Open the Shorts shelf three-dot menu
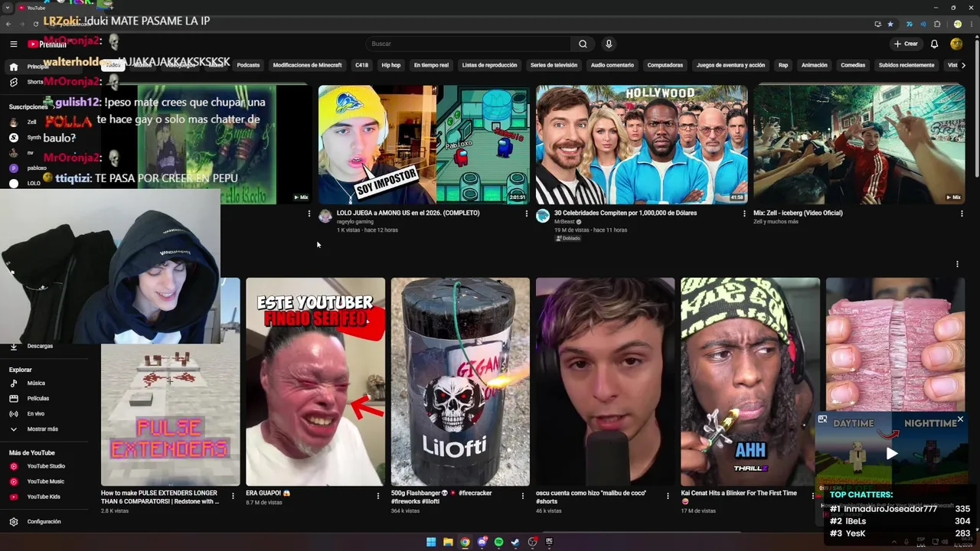The height and width of the screenshot is (551, 980). click(957, 264)
